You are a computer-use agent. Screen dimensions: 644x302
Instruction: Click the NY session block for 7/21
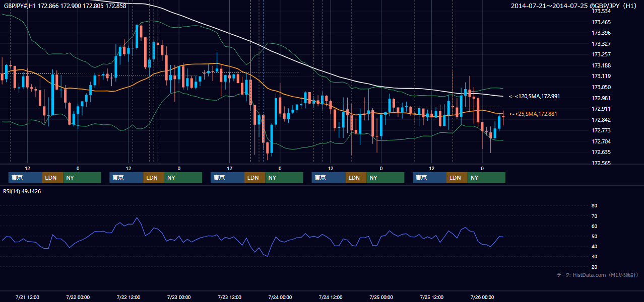pyautogui.click(x=82, y=178)
